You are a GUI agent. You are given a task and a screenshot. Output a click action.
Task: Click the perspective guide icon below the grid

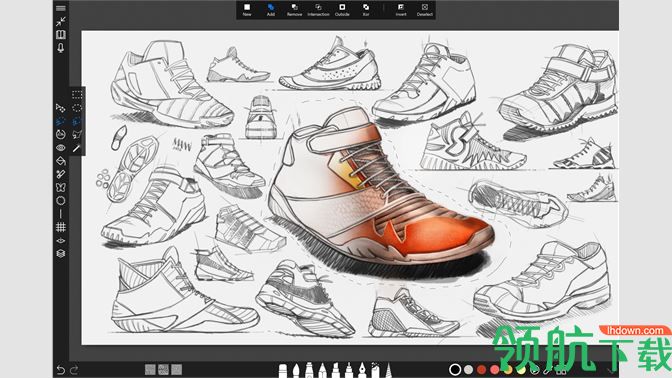click(x=60, y=240)
